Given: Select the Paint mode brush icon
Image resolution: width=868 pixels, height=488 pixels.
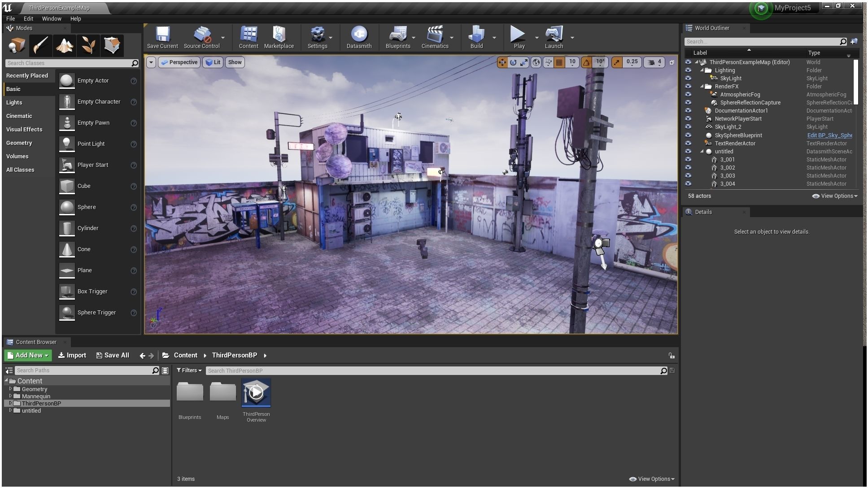Looking at the screenshot, I should (x=41, y=45).
